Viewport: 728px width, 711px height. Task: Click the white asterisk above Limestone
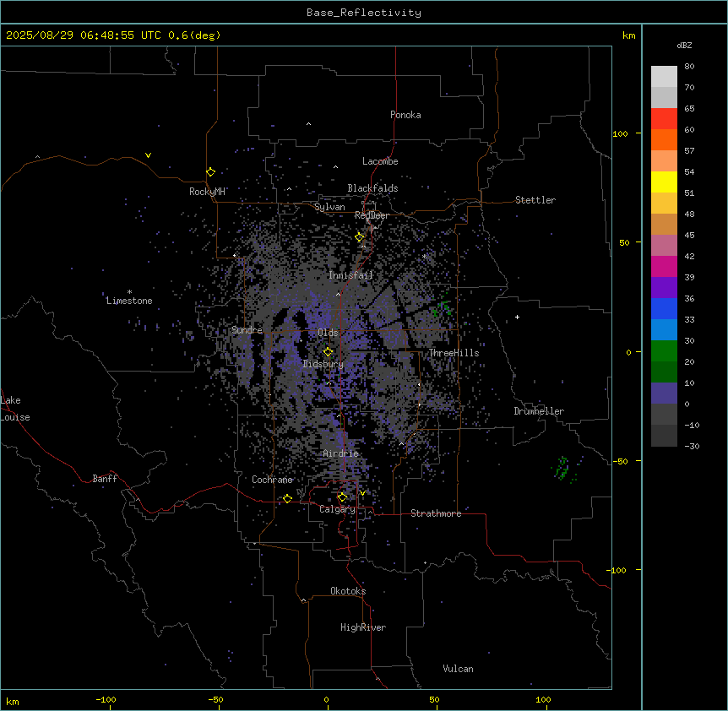point(129,291)
